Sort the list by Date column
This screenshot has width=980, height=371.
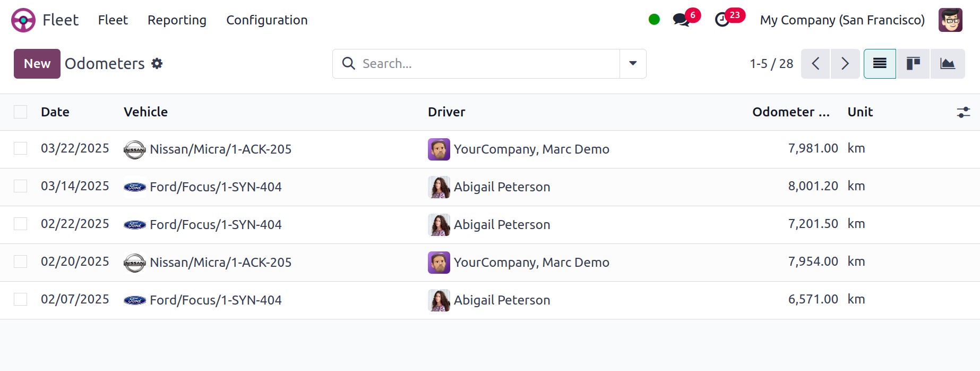(55, 112)
